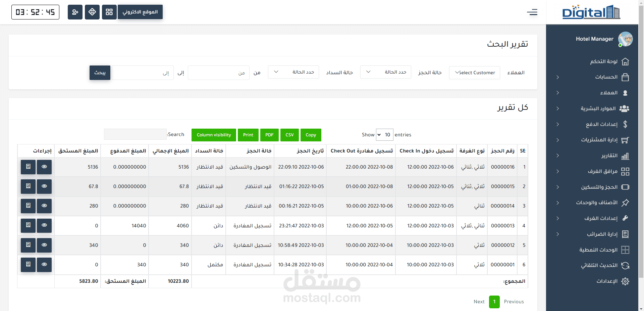The height and width of the screenshot is (311, 644).
Task: Click the بحث search button
Action: (100, 73)
